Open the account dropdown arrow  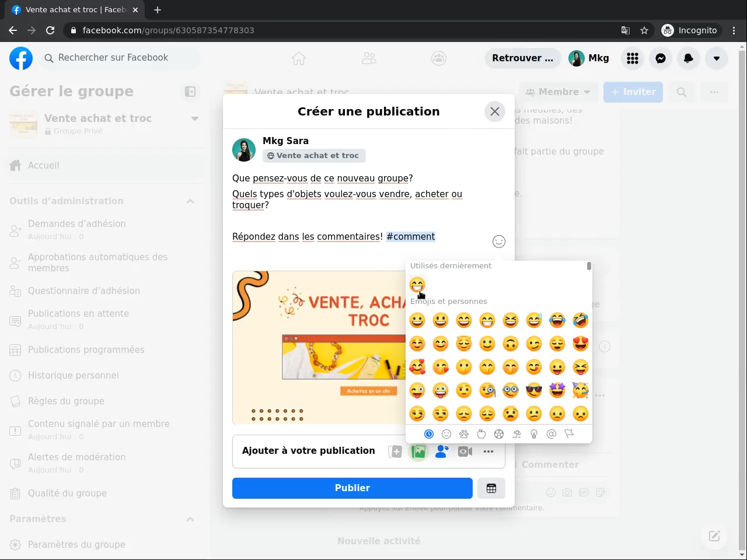[x=717, y=58]
